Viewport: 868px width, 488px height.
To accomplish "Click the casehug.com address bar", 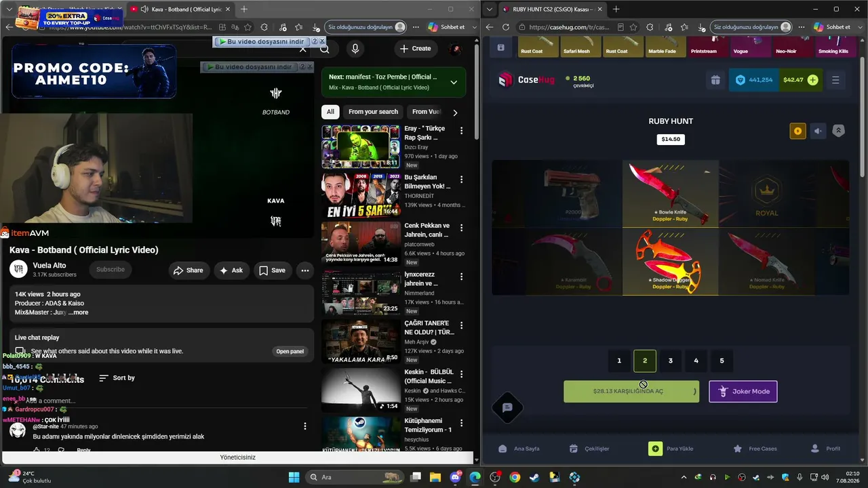I will click(568, 27).
